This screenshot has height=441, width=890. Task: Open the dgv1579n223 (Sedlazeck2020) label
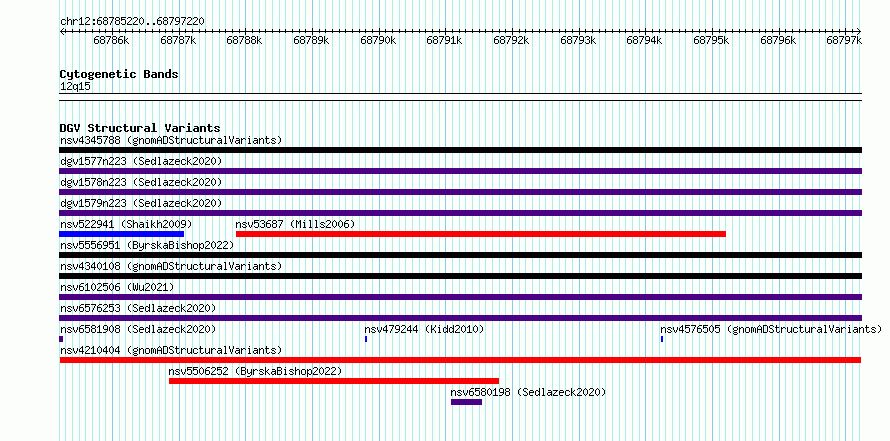click(141, 203)
